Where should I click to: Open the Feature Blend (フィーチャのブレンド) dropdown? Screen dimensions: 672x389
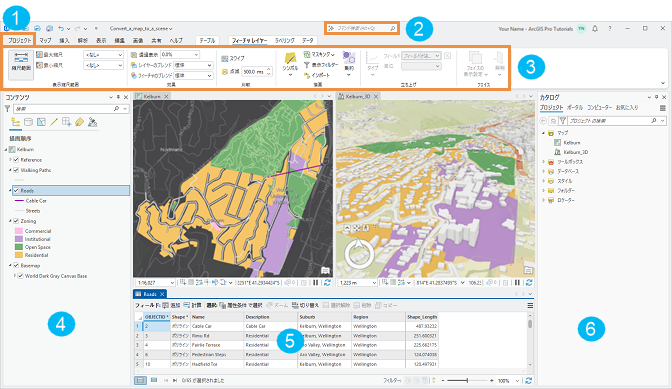coord(193,75)
